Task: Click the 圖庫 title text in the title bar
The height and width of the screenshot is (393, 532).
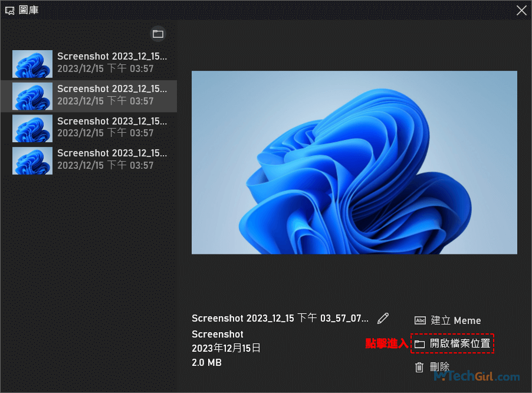Action: [29, 10]
